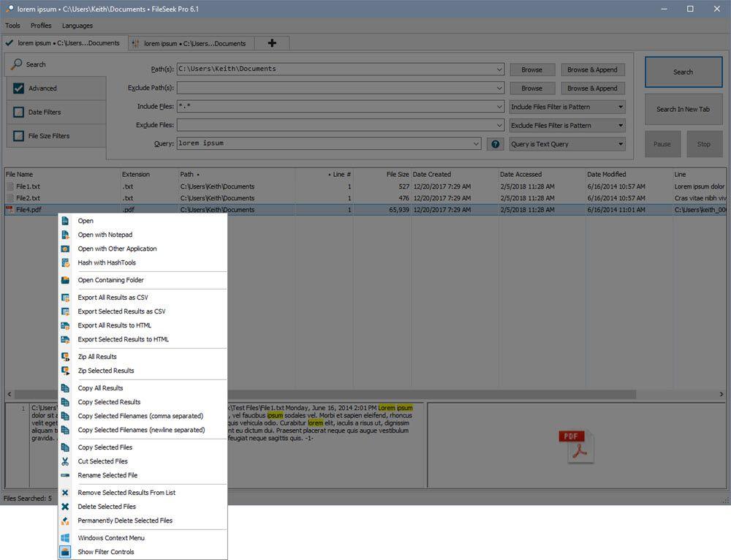Click the Export Selected Results as CSV icon
731x560 pixels.
65,311
